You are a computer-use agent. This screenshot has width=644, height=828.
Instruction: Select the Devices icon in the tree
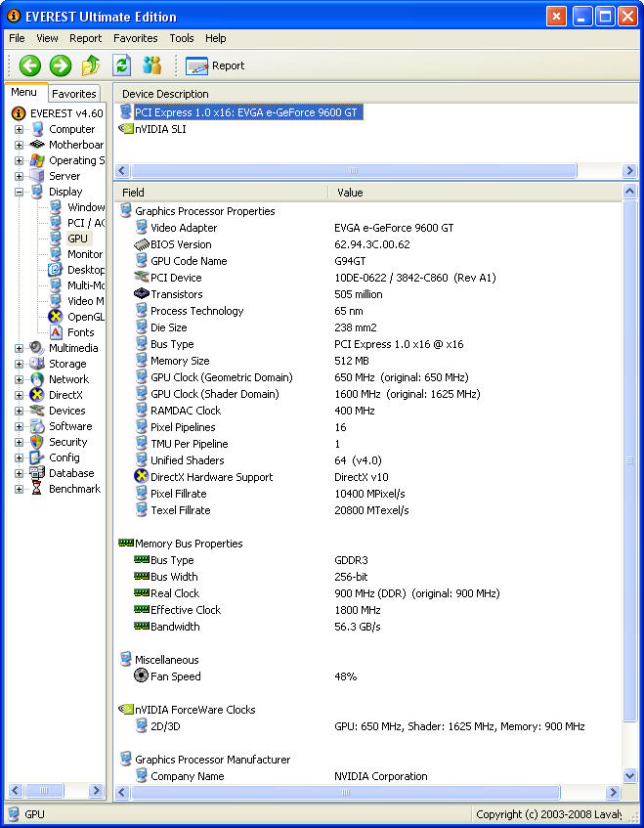(37, 411)
